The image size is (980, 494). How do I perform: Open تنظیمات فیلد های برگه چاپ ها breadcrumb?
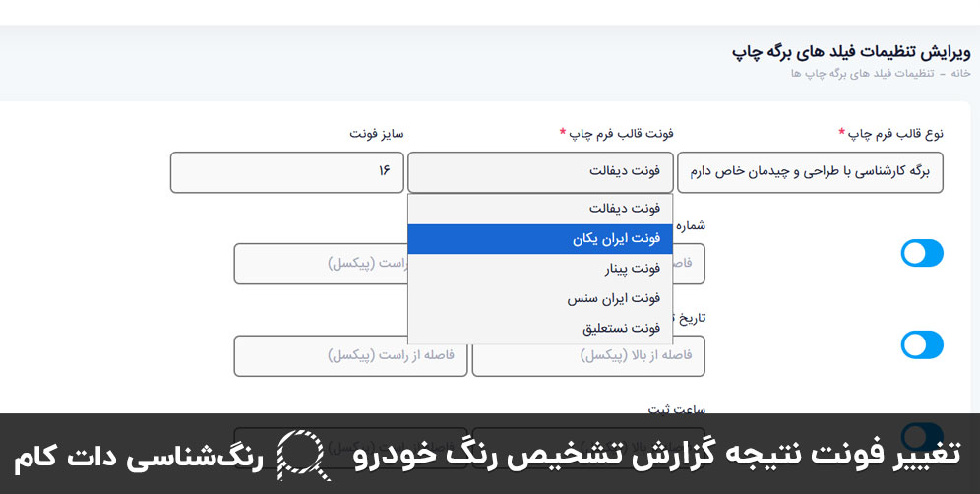(x=863, y=74)
